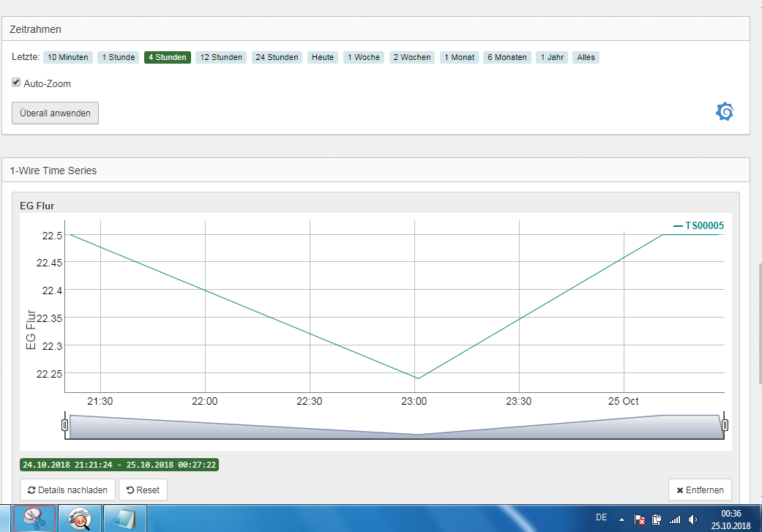Click the power plug tray icon

pos(657,520)
